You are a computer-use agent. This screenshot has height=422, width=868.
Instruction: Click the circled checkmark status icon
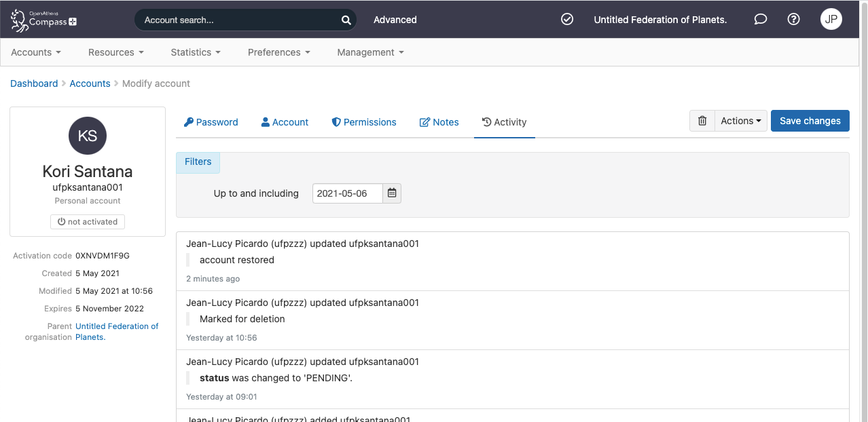pos(567,20)
